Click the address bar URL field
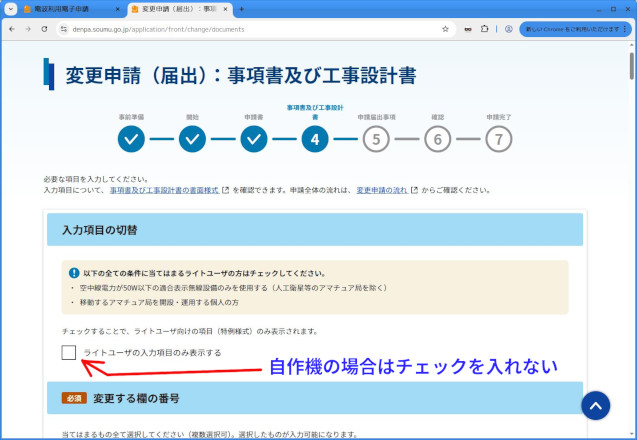Screen dimensions: 637x440 (x=250, y=29)
